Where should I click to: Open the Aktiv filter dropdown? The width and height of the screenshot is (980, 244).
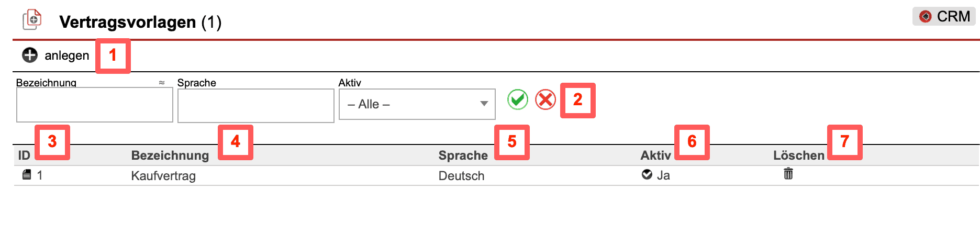pyautogui.click(x=417, y=104)
